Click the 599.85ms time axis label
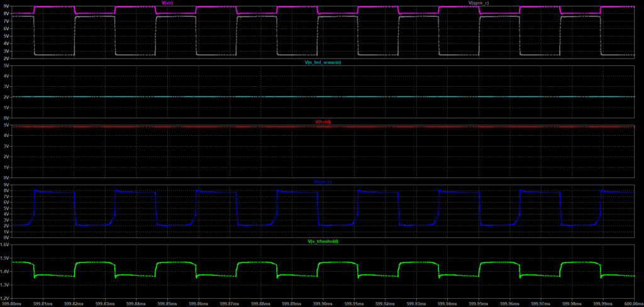This screenshot has width=644, height=307. [x=167, y=304]
